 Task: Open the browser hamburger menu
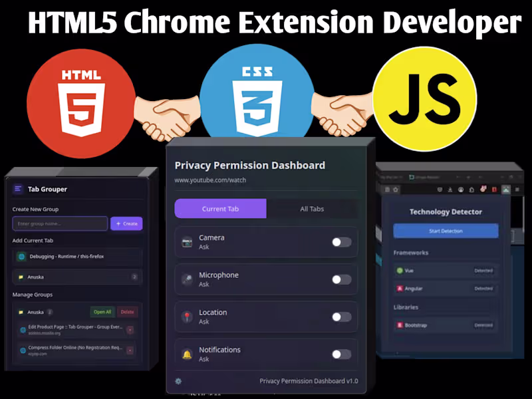[x=517, y=190]
